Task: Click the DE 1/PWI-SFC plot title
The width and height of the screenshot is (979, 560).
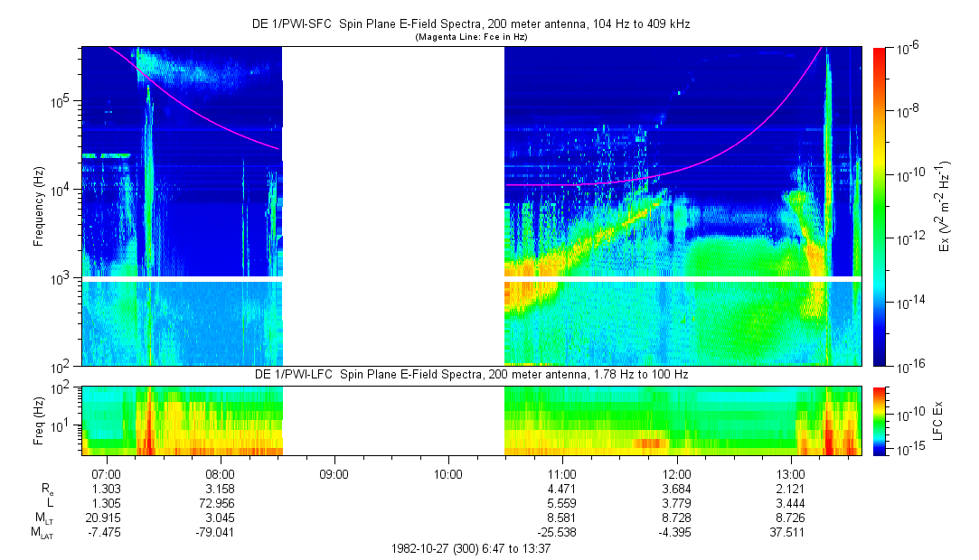Action: [470, 25]
